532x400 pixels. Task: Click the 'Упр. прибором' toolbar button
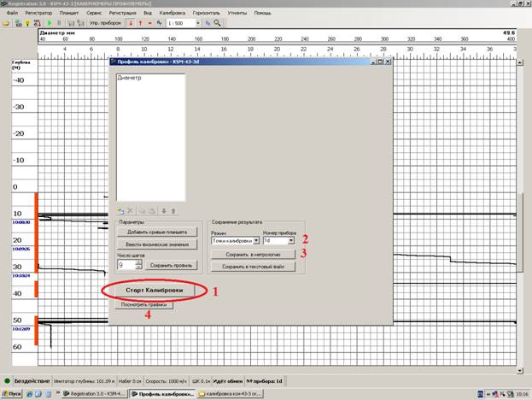coord(105,23)
